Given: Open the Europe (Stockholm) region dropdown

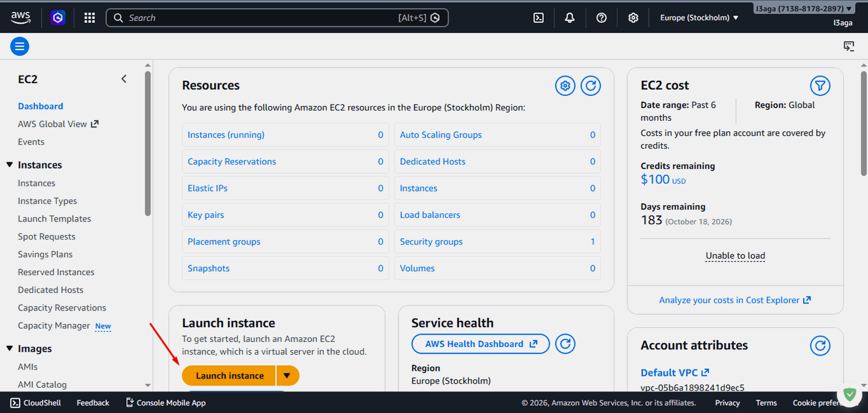Looking at the screenshot, I should 699,18.
